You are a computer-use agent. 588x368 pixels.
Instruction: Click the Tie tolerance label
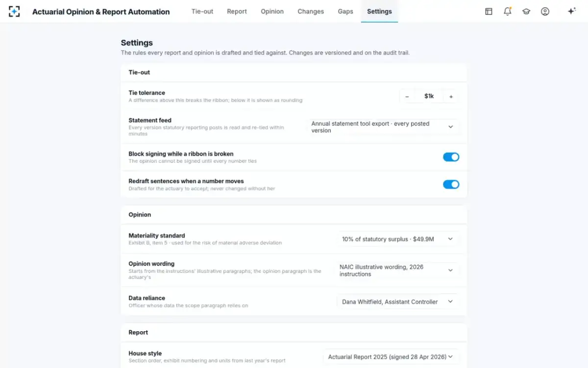(x=147, y=93)
